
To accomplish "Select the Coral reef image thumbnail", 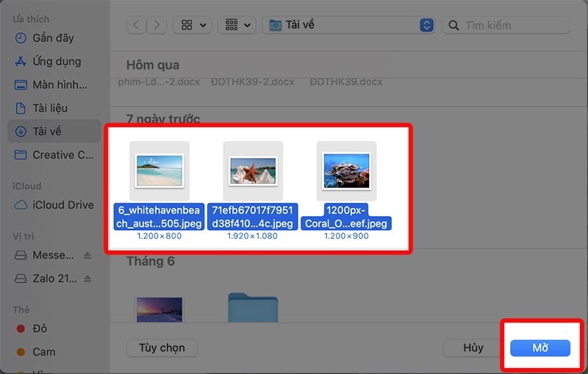I will point(346,170).
